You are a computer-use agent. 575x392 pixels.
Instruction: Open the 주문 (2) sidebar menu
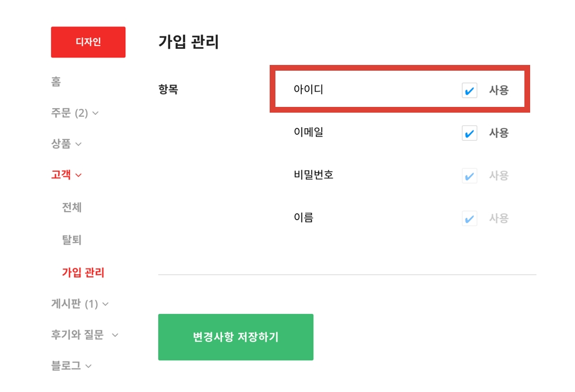[x=69, y=113]
